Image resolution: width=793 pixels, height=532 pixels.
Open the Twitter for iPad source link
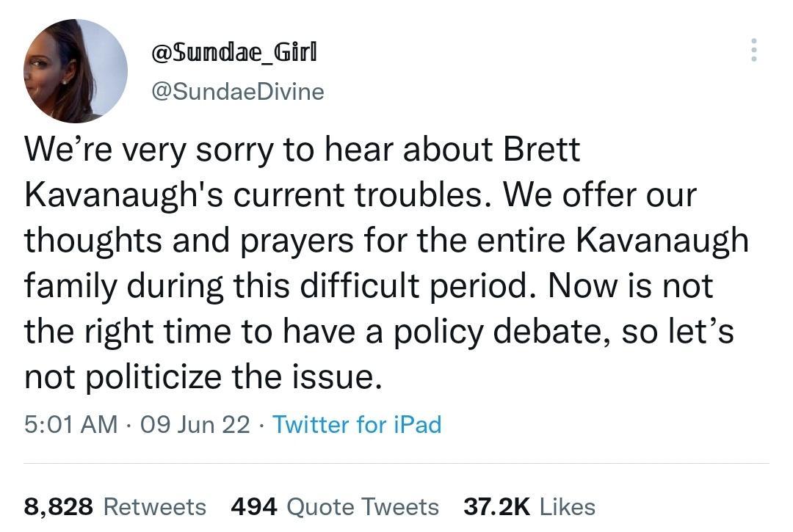[357, 424]
